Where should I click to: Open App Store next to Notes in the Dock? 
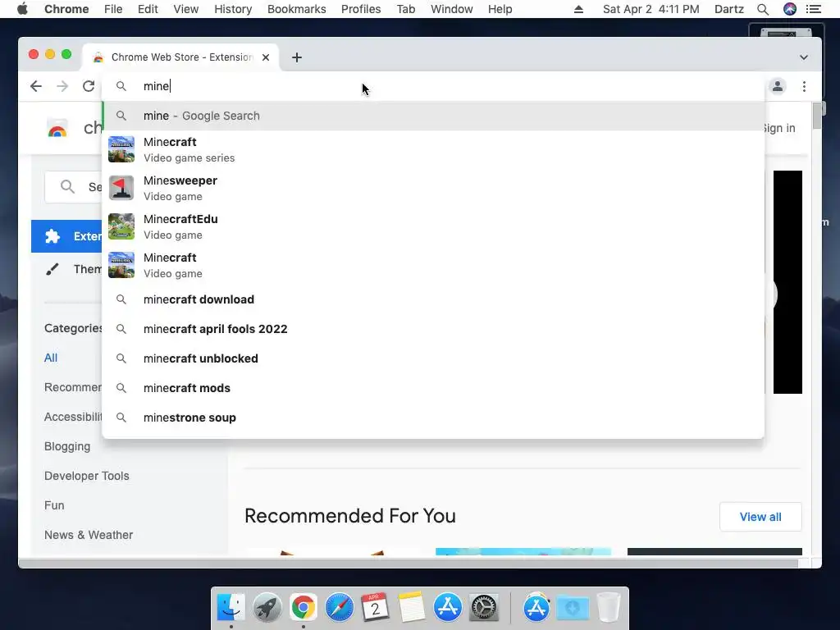click(448, 608)
